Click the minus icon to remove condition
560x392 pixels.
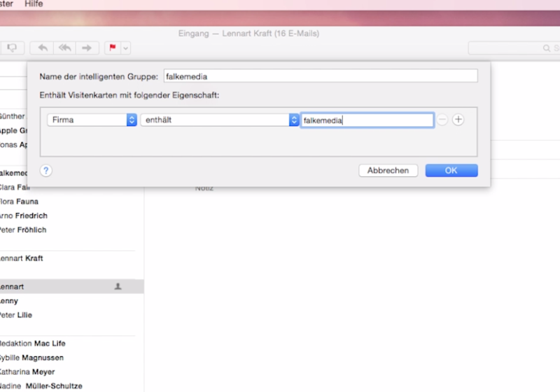coord(442,120)
